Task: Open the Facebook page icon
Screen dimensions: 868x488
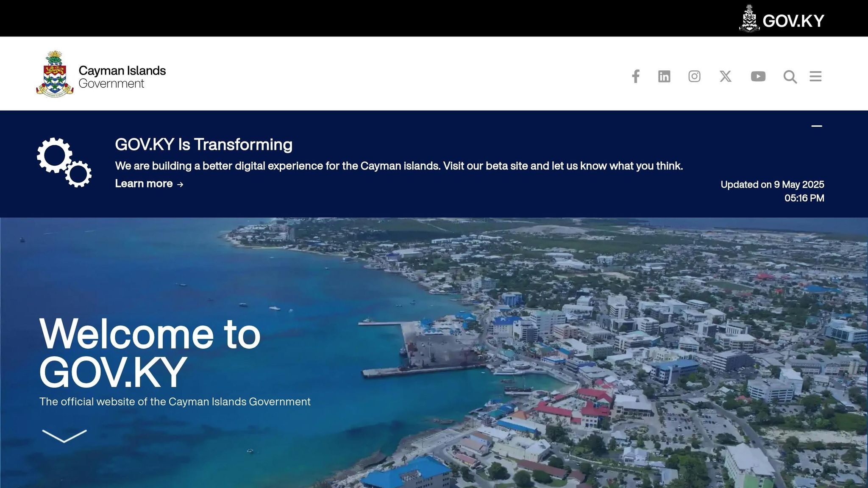Action: pos(635,76)
